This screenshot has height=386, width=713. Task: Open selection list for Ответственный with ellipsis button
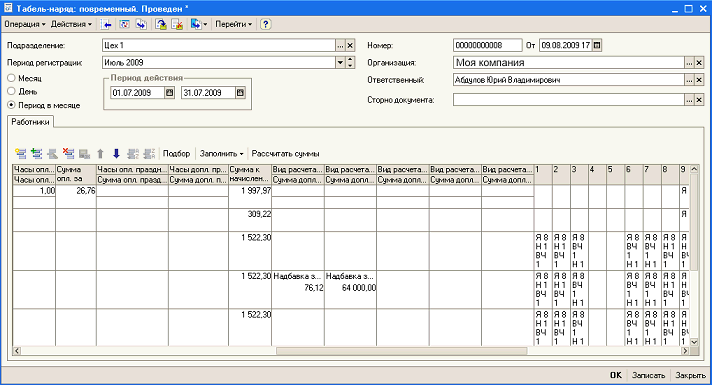[689, 80]
